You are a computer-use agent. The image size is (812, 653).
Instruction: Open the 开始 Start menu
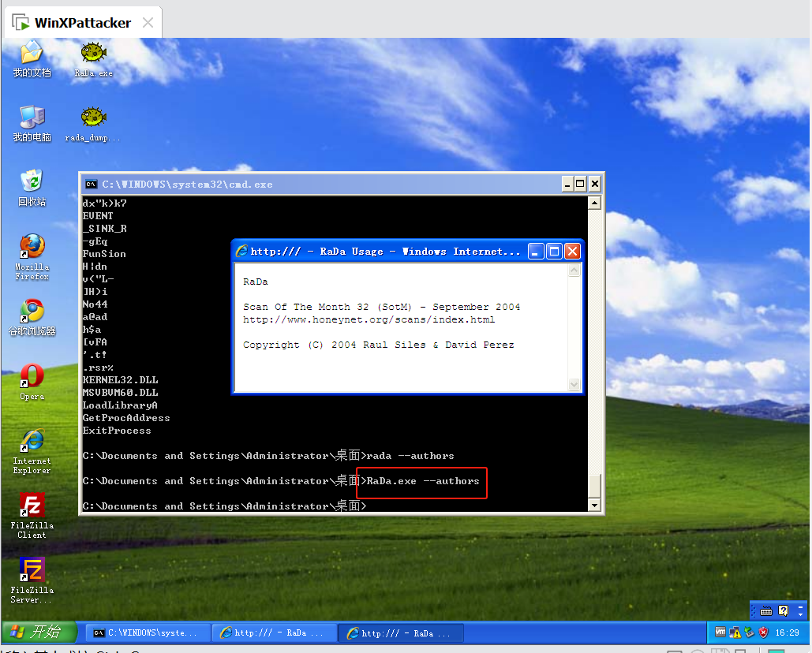click(x=39, y=632)
